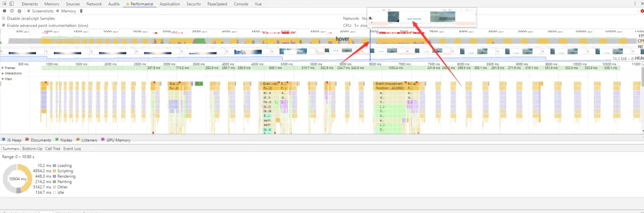Image resolution: width=644 pixels, height=213 pixels.
Task: Select the 267.8 ms frame
Action: (154, 68)
